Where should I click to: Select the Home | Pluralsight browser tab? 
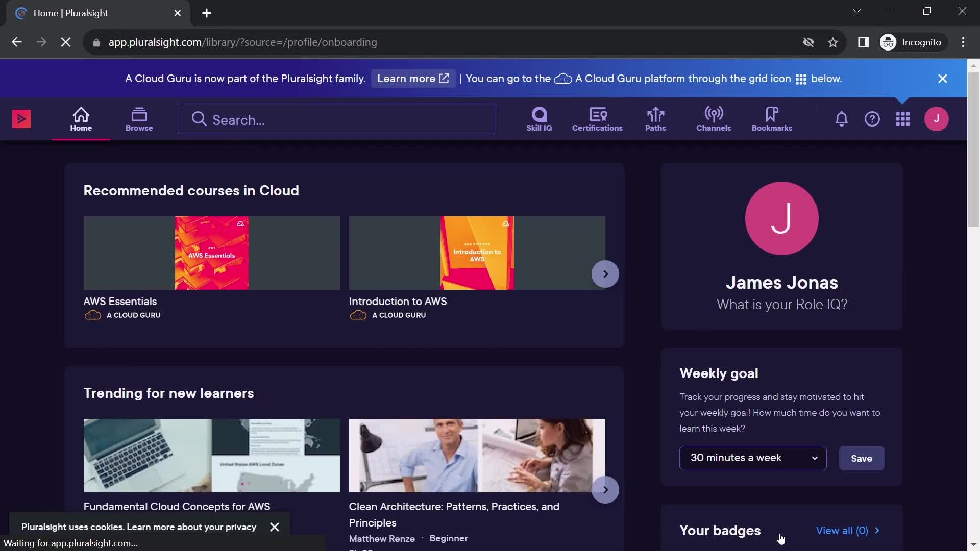[97, 13]
